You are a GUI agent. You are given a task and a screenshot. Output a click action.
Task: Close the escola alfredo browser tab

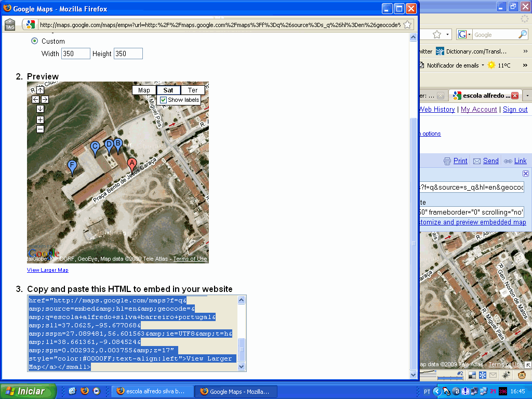(515, 96)
